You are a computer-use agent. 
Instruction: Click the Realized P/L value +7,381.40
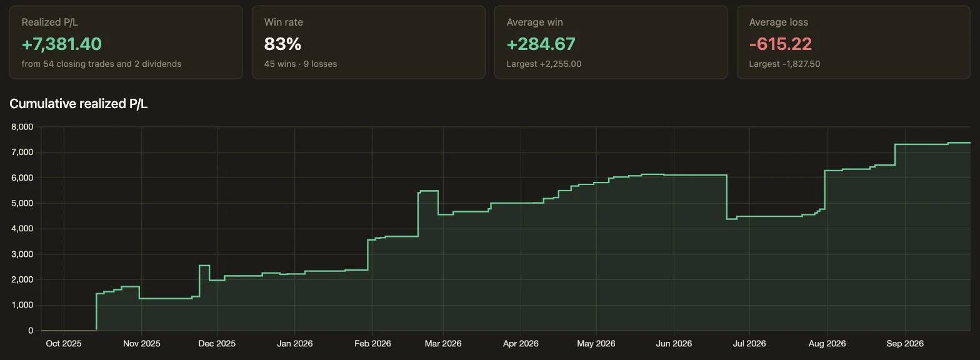pyautogui.click(x=61, y=44)
